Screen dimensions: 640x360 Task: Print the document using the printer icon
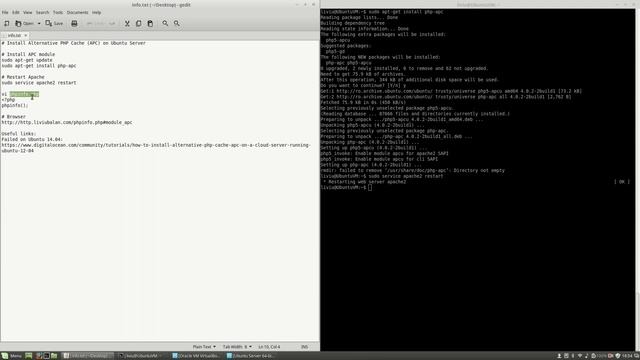74,23
